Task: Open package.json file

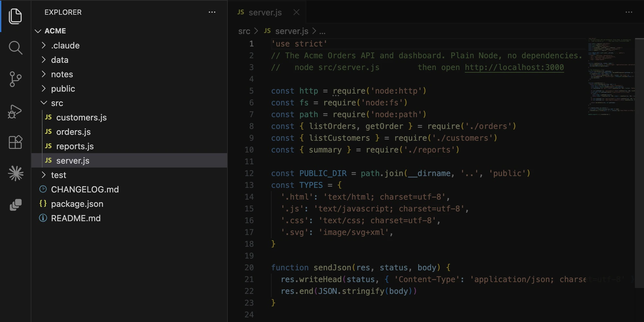Action: [x=129, y=204]
